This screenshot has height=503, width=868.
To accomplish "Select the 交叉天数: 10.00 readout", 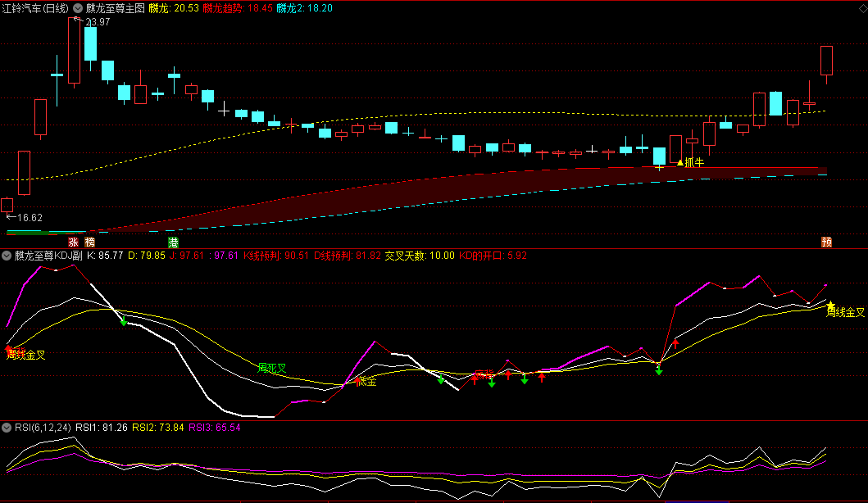I will pos(420,256).
